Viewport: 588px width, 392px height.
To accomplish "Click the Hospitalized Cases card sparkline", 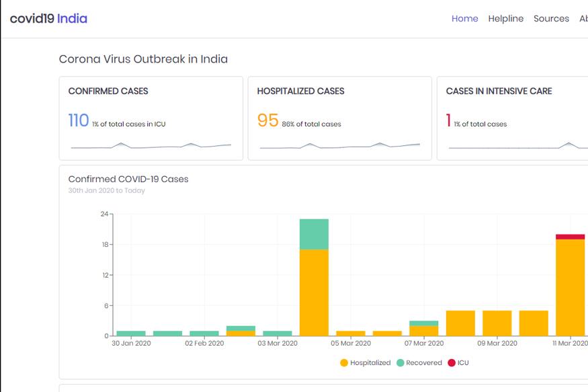I will tap(340, 145).
